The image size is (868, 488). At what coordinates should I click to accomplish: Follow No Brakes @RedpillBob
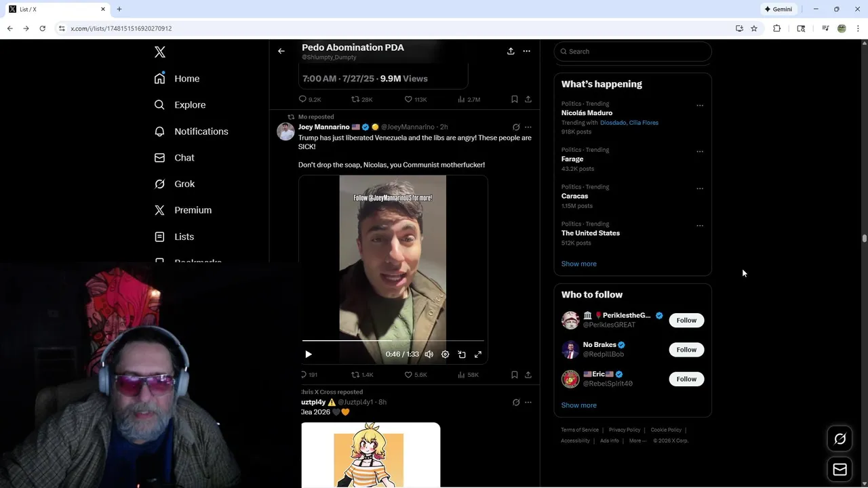(x=686, y=350)
